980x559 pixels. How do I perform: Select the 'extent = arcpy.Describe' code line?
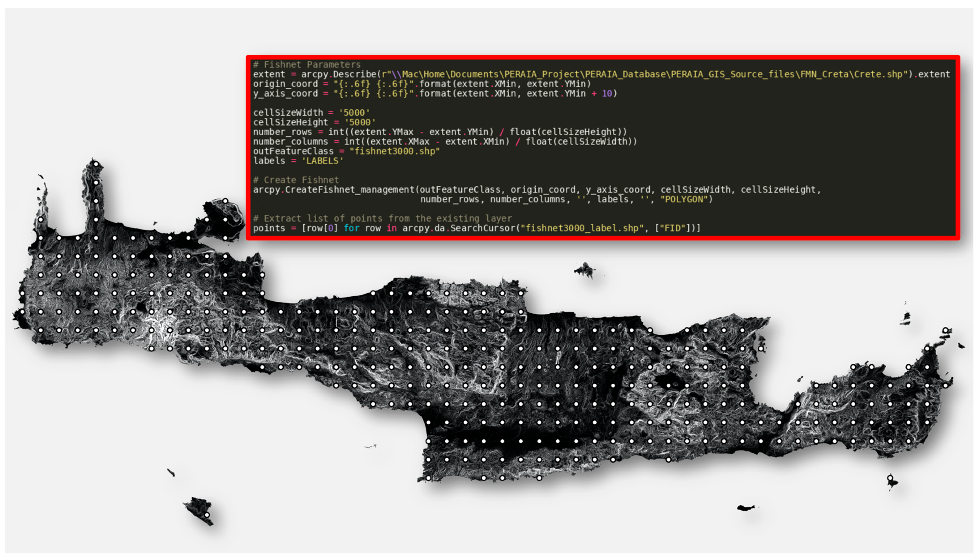pyautogui.click(x=601, y=74)
